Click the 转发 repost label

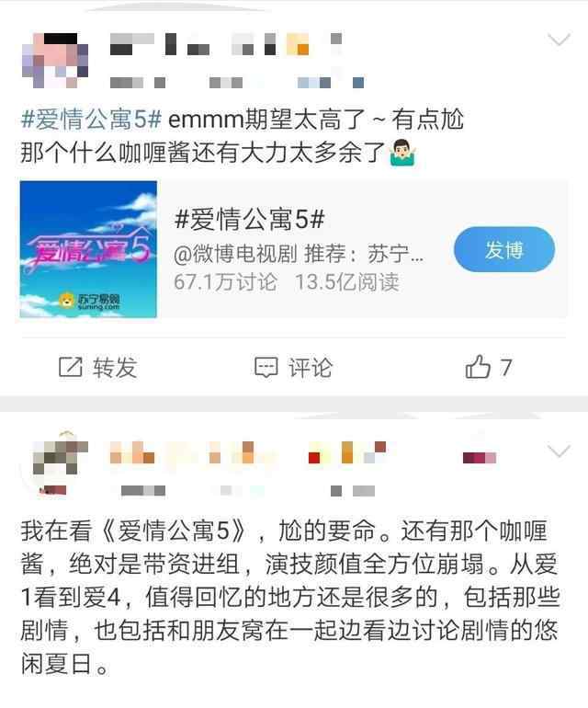pos(115,367)
